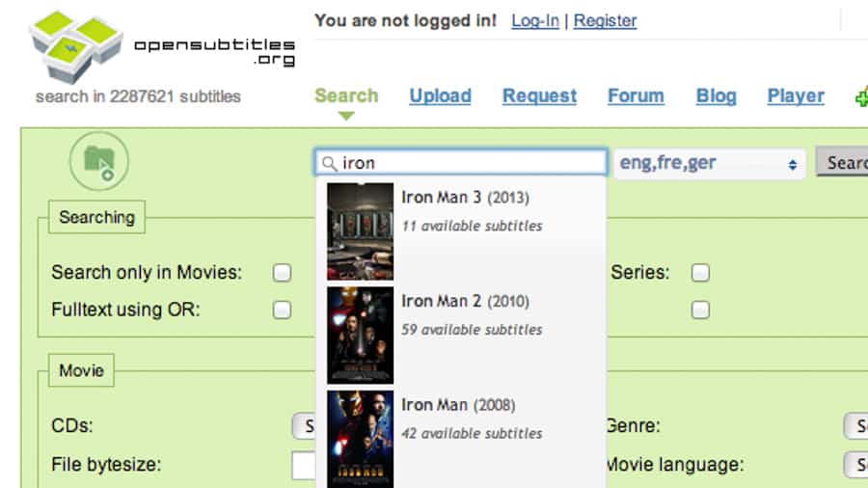Enable Search only in Movies checkbox

point(282,273)
